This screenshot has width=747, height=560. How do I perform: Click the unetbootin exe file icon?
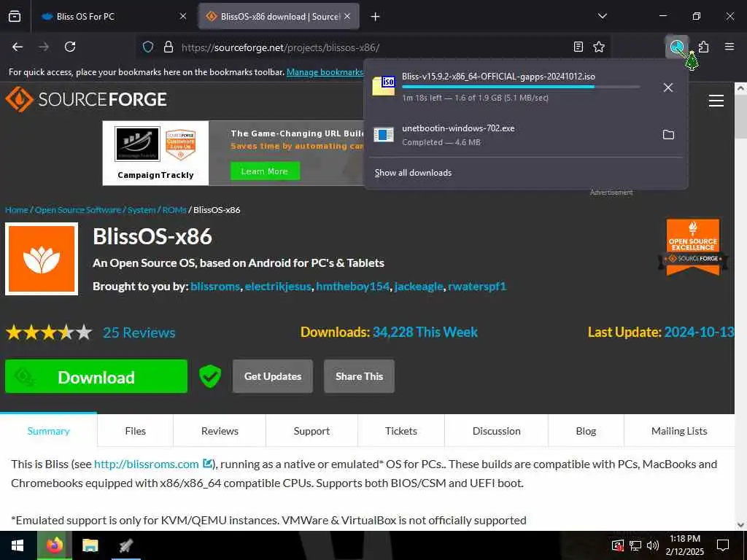coord(384,135)
